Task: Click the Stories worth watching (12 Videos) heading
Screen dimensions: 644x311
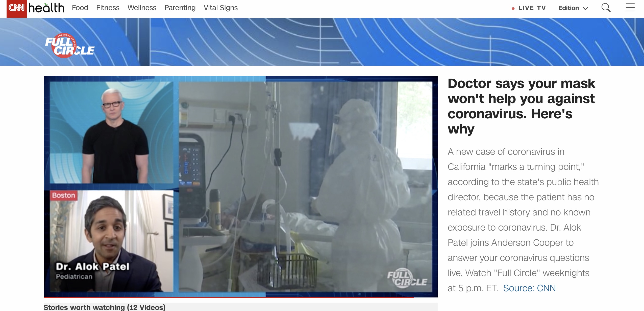Action: coord(105,307)
